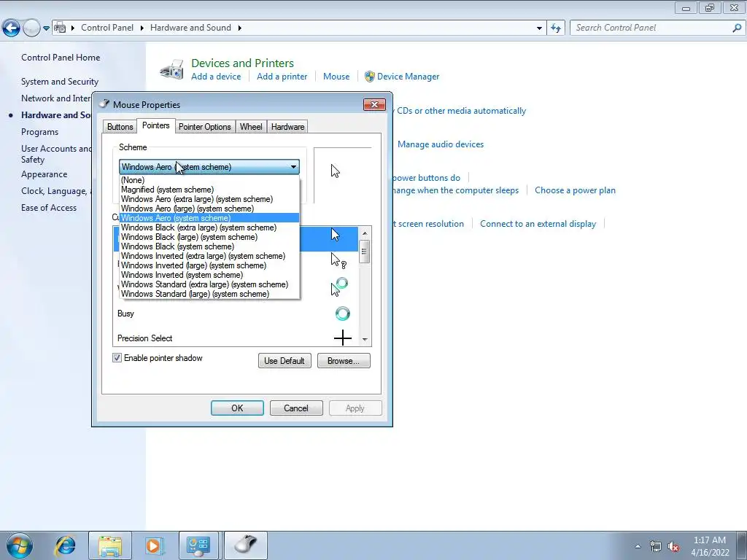Select the Precision Select crosshair pointer
747x560 pixels.
[343, 338]
